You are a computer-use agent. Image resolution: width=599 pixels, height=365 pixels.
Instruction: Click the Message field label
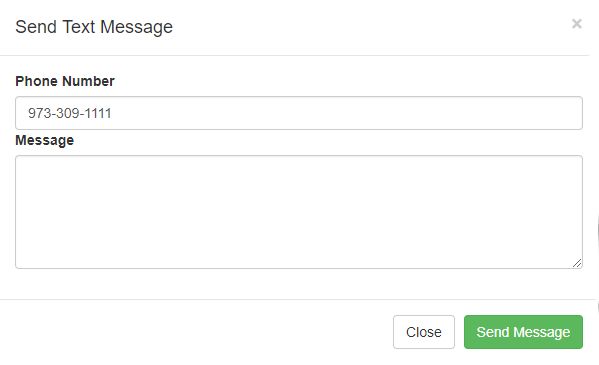coord(45,140)
